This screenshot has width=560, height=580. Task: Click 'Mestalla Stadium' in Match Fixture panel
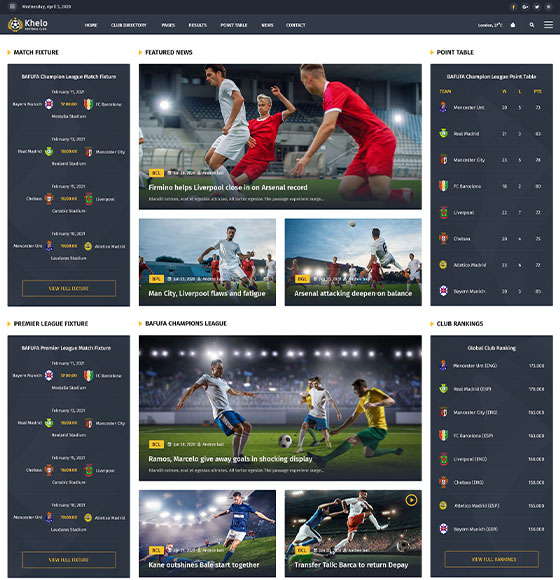click(69, 116)
